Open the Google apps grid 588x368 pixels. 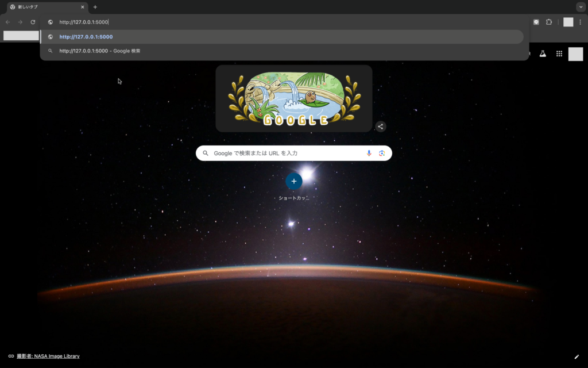[x=559, y=53]
